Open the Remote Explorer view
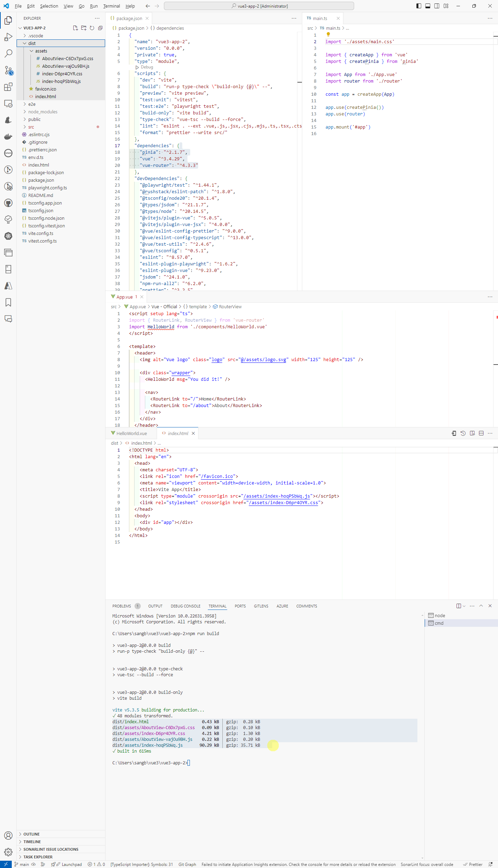The image size is (498, 868). 8,104
